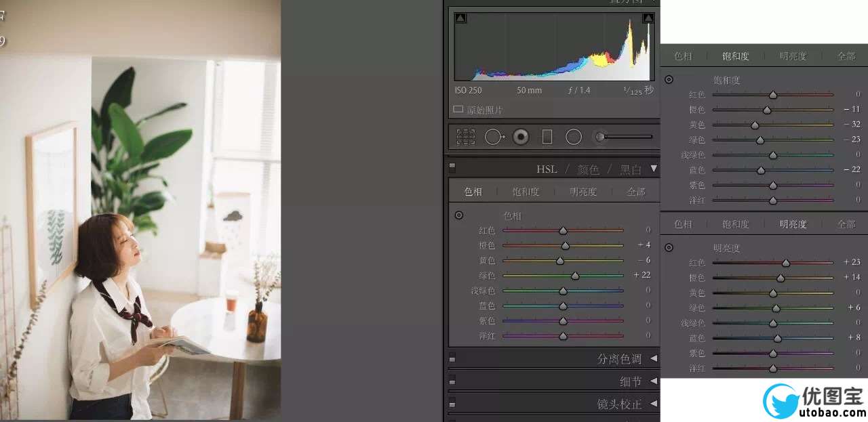Activate targeted adjustment tool in 色相 panel
Image resolution: width=868 pixels, height=422 pixels.
tap(459, 215)
